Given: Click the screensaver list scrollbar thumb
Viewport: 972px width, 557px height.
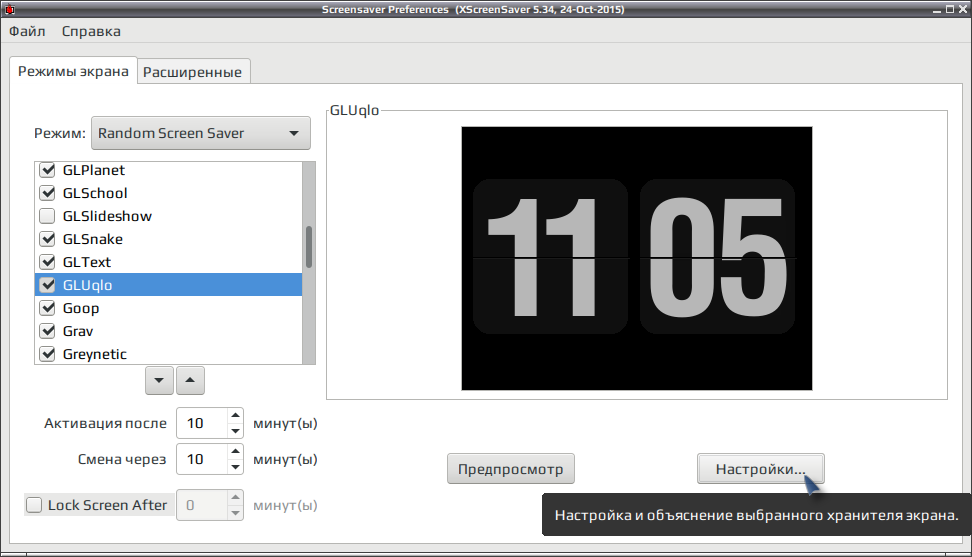Looking at the screenshot, I should tap(309, 247).
